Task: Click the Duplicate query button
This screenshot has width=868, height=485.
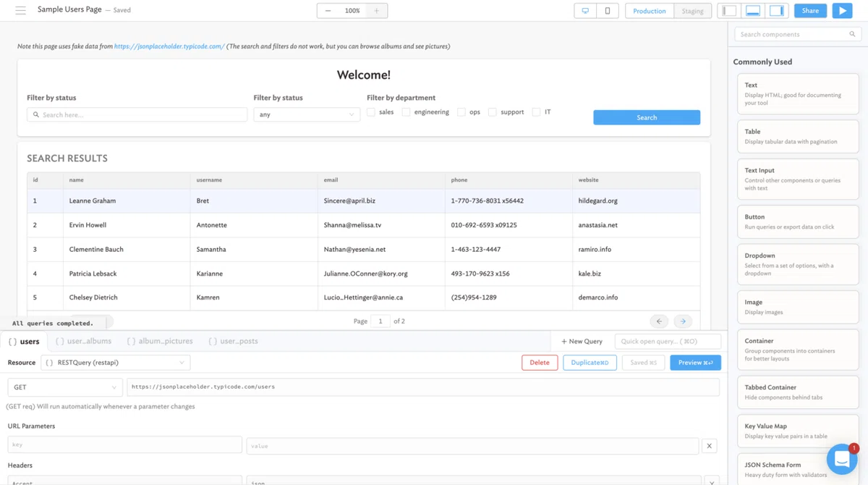Action: pos(590,363)
